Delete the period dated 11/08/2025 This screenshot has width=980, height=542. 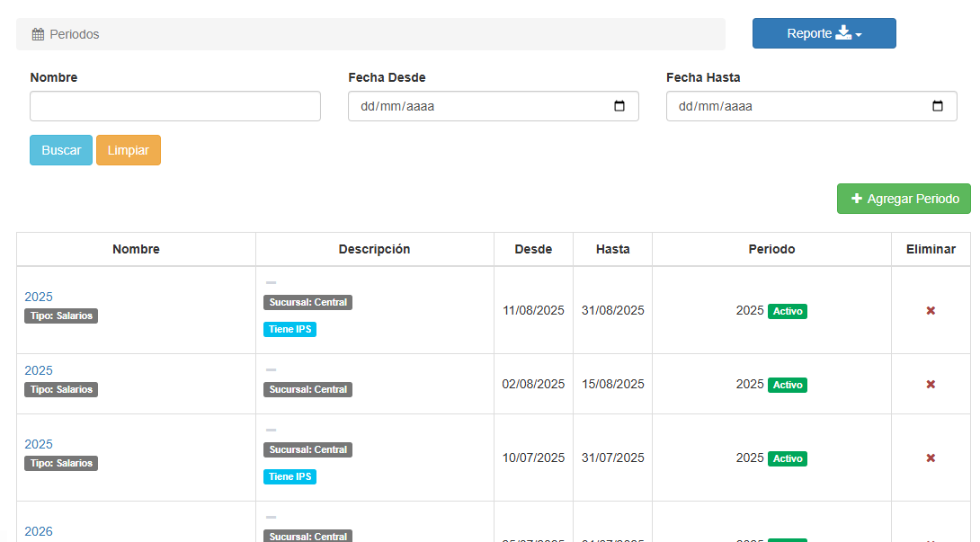(931, 311)
